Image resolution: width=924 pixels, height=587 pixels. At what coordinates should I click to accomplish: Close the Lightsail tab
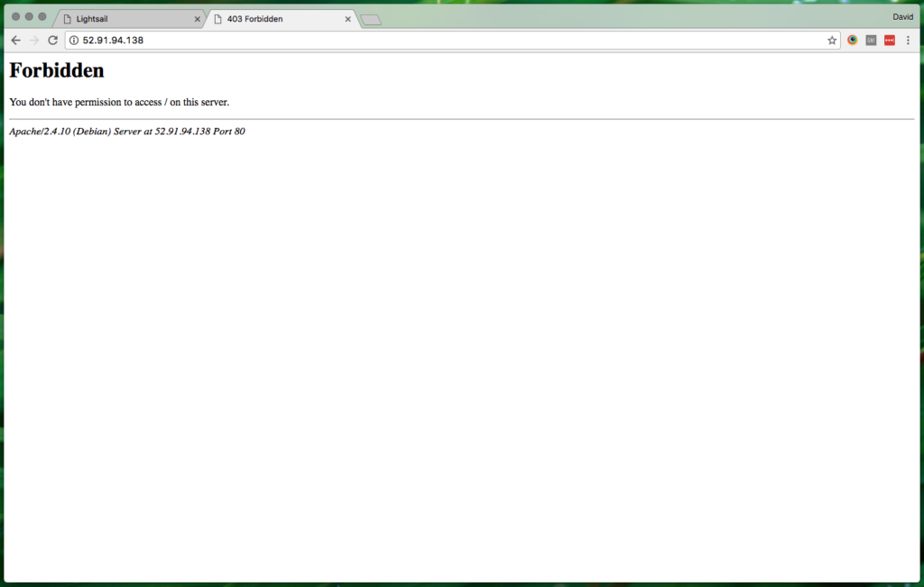(x=198, y=19)
